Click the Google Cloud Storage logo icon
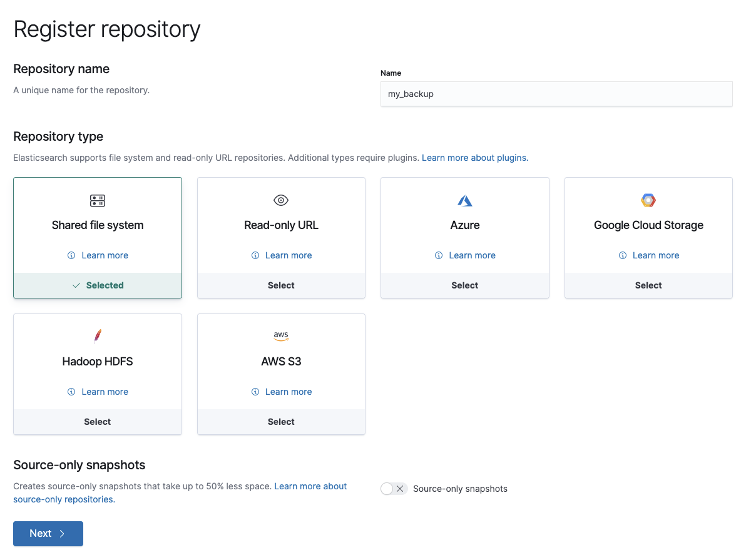Image resolution: width=746 pixels, height=560 pixels. point(648,200)
